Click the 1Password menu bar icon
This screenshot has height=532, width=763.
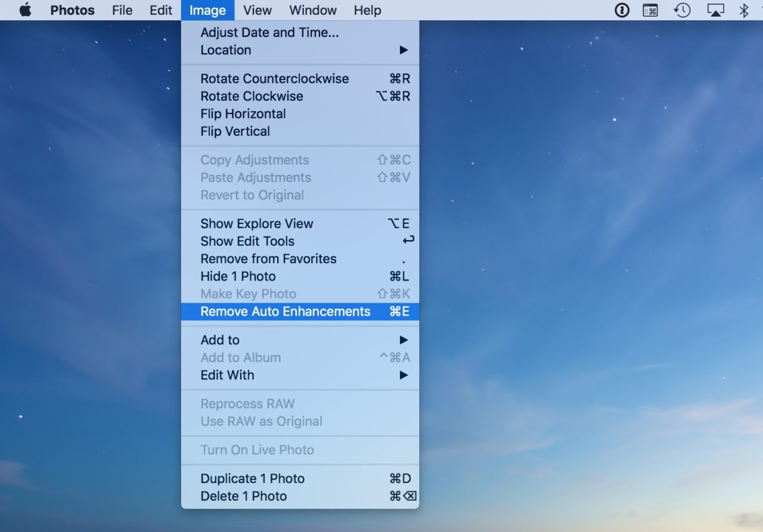coord(622,10)
